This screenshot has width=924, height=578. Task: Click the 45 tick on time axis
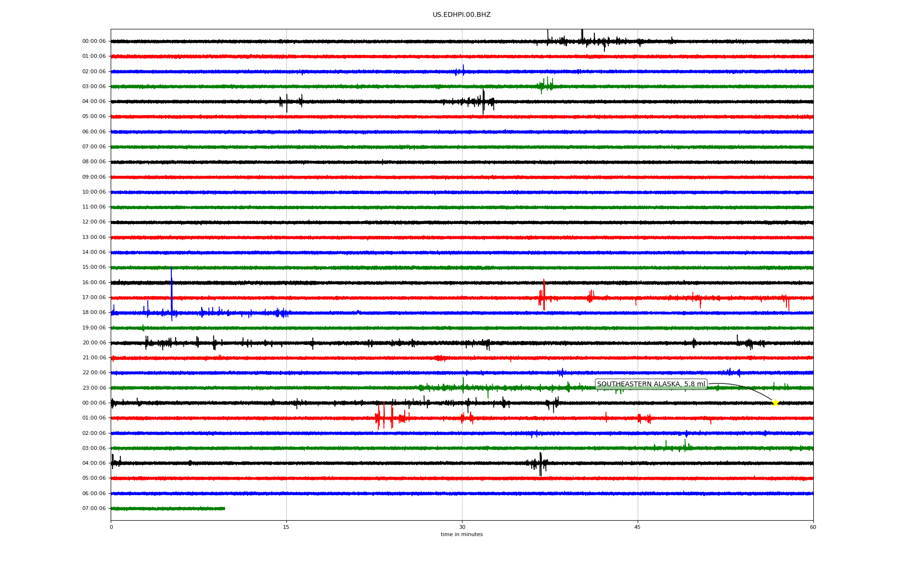638,527
